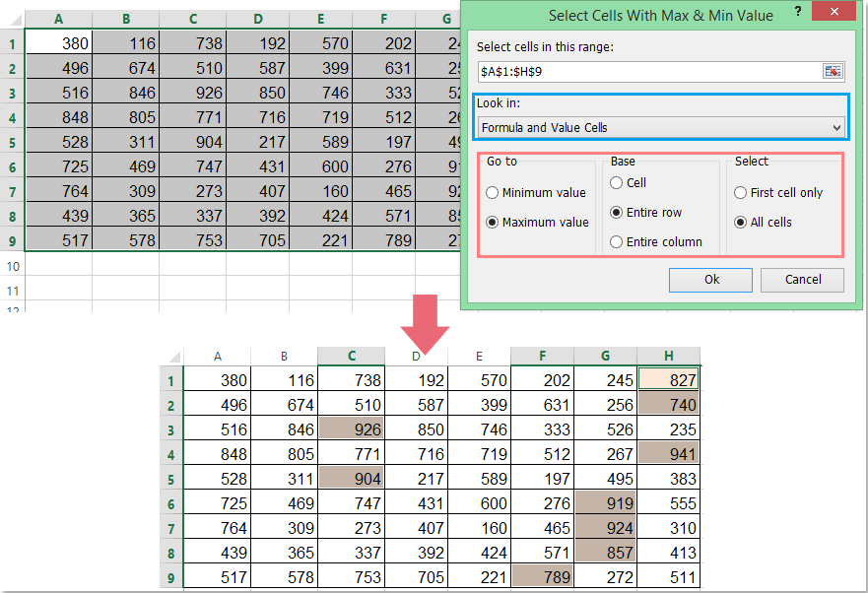Select the Minimum value radio button
The image size is (868, 593).
click(493, 193)
